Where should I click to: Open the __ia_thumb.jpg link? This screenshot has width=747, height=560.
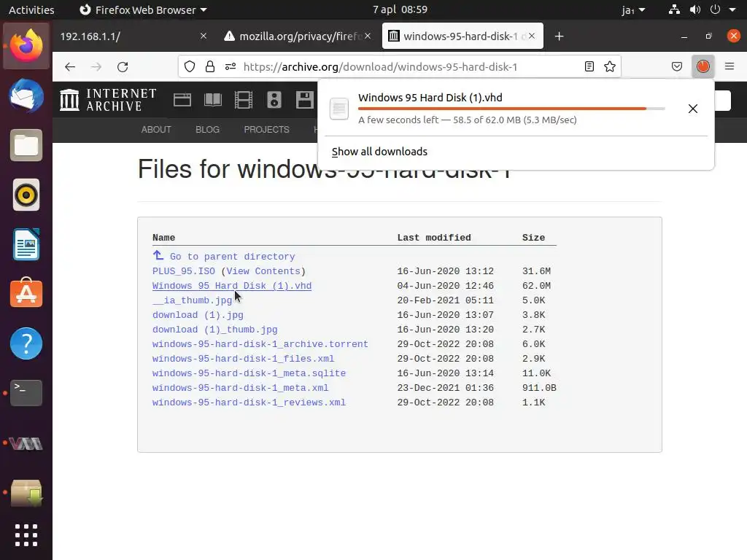point(193,300)
